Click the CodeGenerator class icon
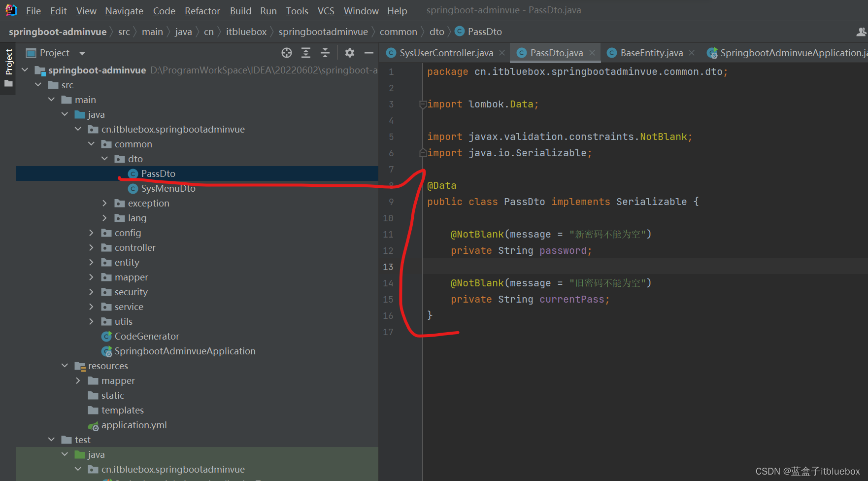 point(106,336)
